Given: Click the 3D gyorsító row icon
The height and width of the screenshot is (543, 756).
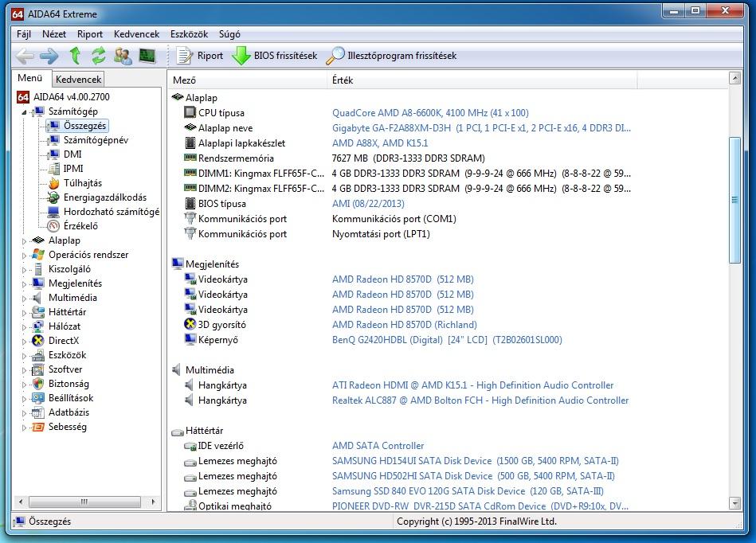Looking at the screenshot, I should coord(190,324).
